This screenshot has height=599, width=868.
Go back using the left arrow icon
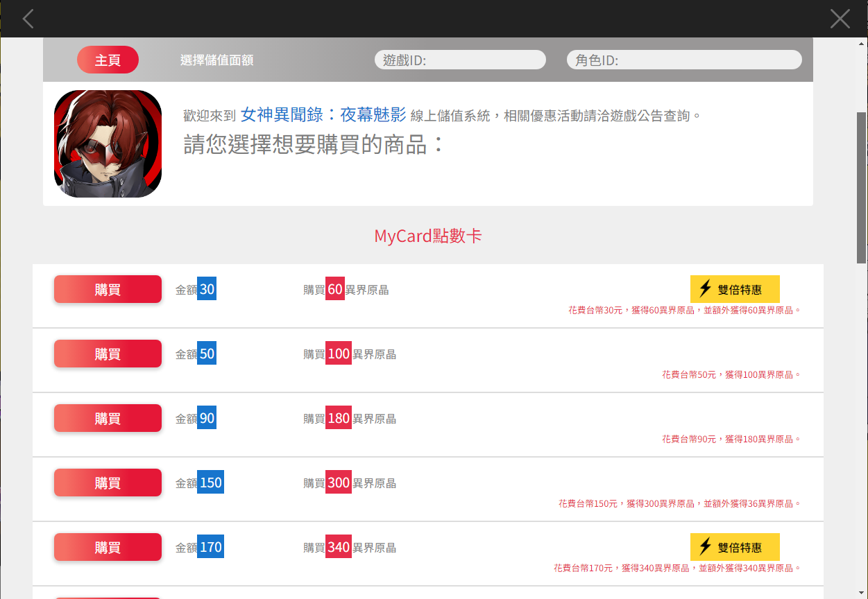[28, 19]
